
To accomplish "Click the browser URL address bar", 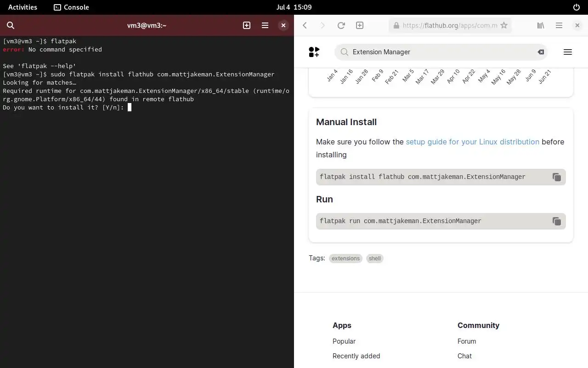I will pos(450,25).
